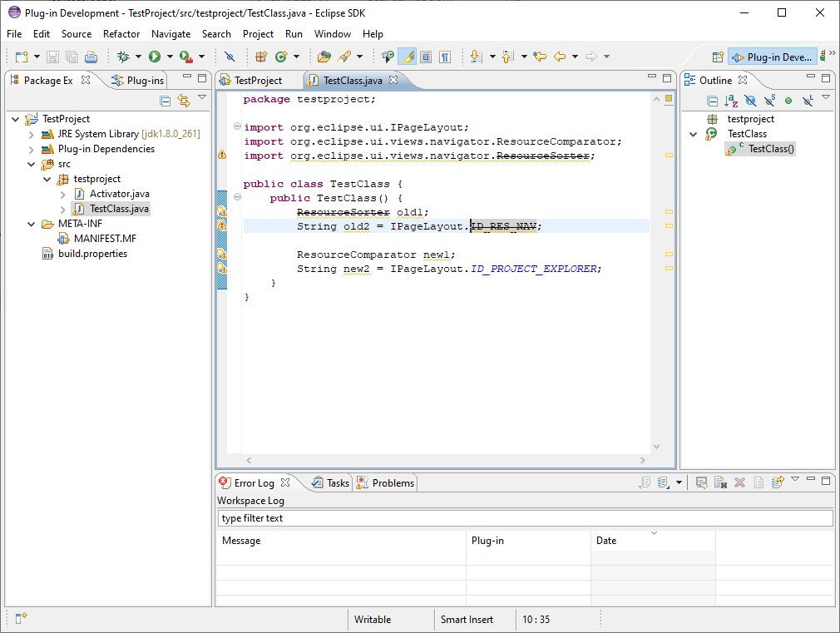
Task: Hide local types in the Outline view
Action: point(807,101)
